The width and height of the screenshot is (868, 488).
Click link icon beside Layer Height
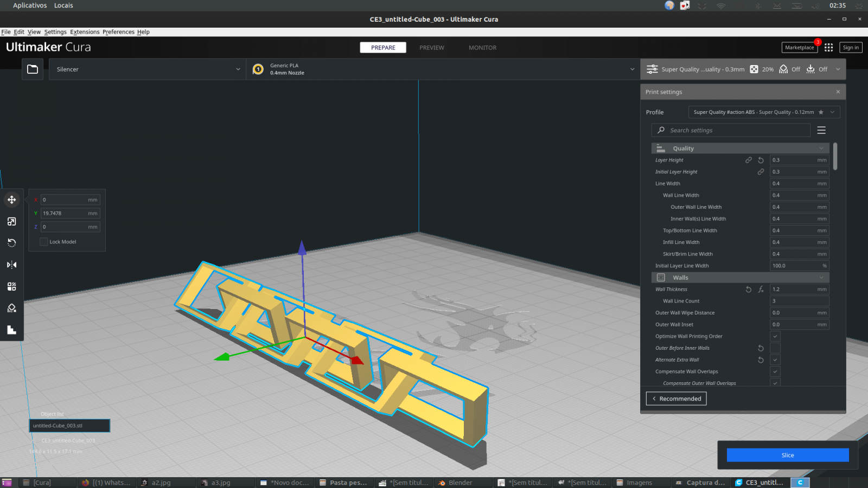(749, 160)
